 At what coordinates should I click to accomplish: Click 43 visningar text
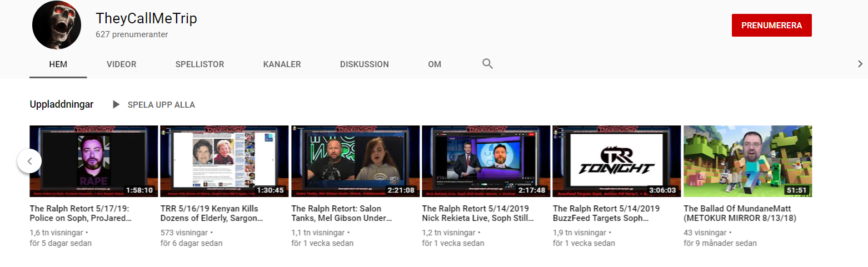click(705, 233)
